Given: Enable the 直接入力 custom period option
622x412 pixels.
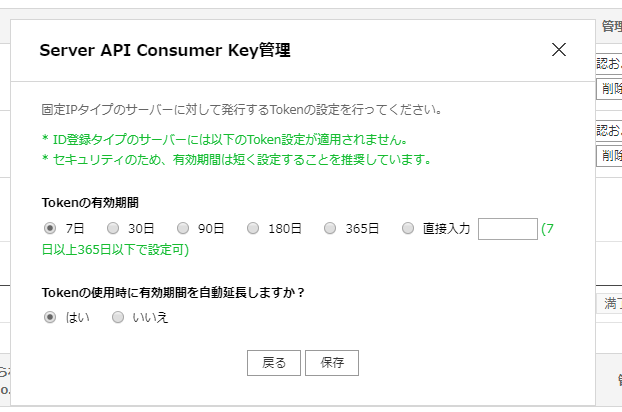Looking at the screenshot, I should click(x=408, y=228).
